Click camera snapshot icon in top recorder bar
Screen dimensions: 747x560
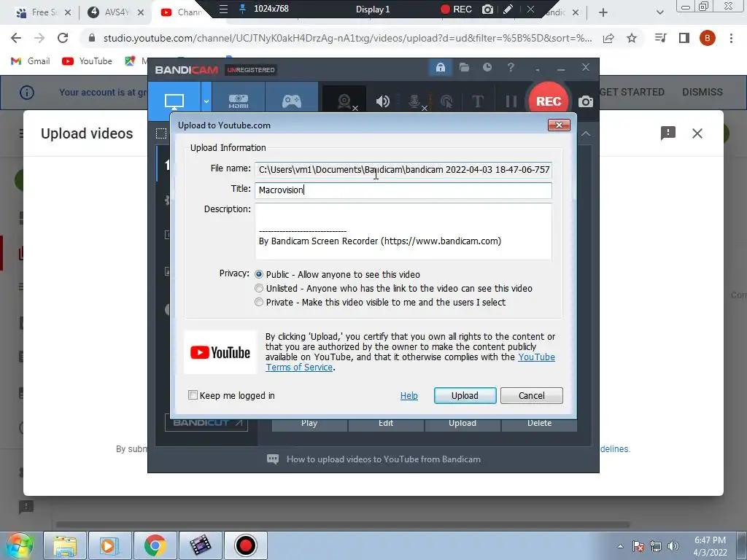(487, 9)
